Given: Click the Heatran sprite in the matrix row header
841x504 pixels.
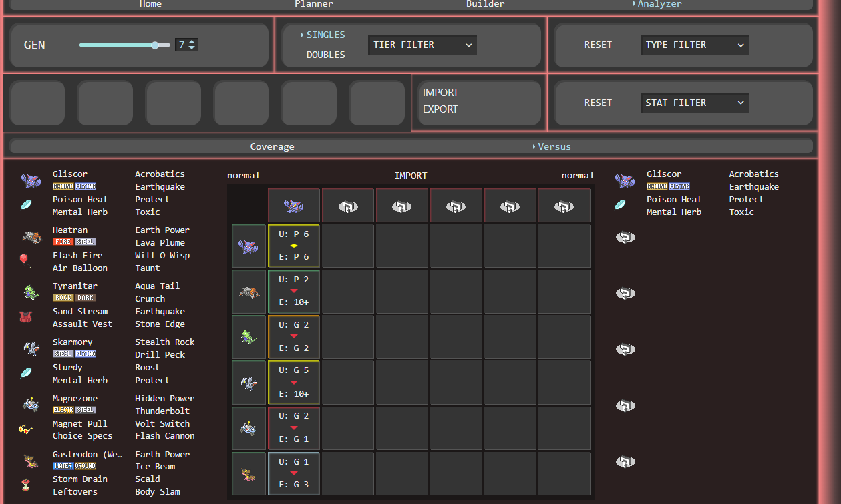Looking at the screenshot, I should point(248,292).
